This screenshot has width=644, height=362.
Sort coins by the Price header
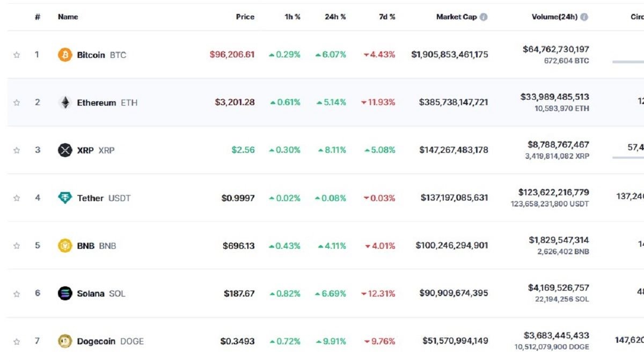tap(245, 17)
